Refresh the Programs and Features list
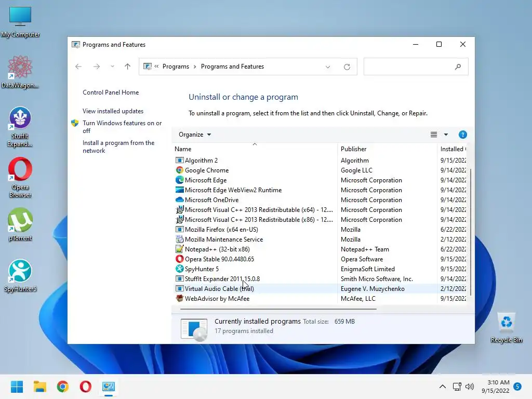Viewport: 532px width, 399px height. coord(347,67)
